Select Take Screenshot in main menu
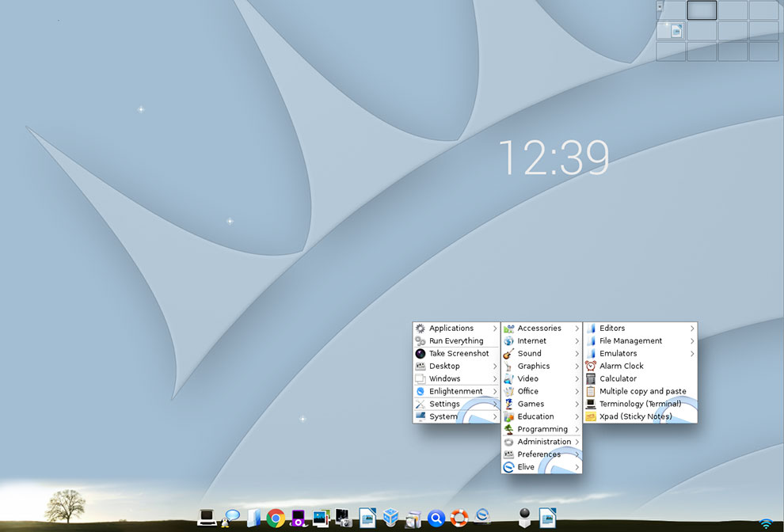784x532 pixels. tap(456, 354)
